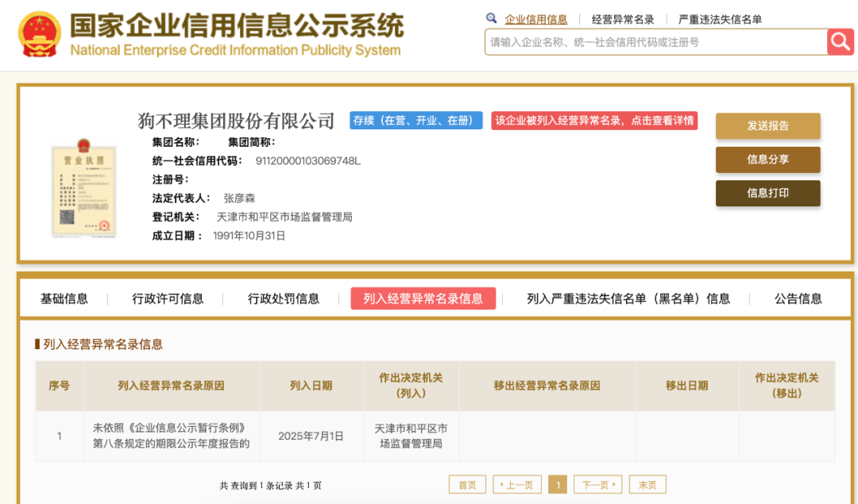This screenshot has height=504, width=858.
Task: Open the 列入严重违法失信名单（黑名单）信息 tab
Action: (628, 298)
